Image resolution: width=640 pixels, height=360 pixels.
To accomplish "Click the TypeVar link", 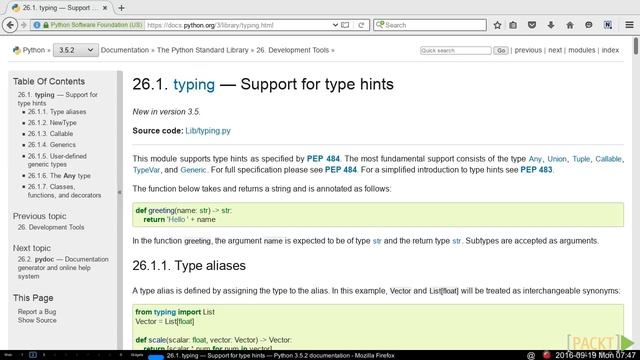I will 146,170.
